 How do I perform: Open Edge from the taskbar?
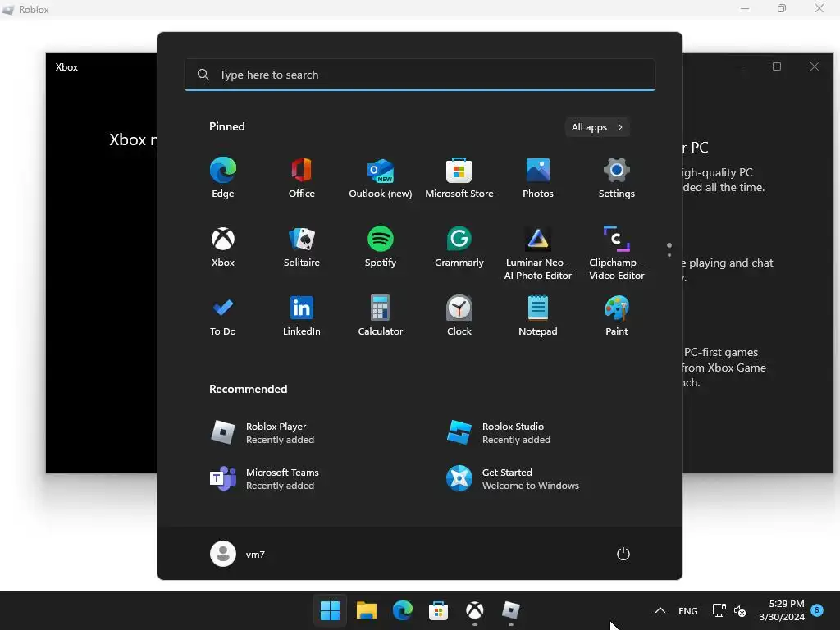click(402, 610)
